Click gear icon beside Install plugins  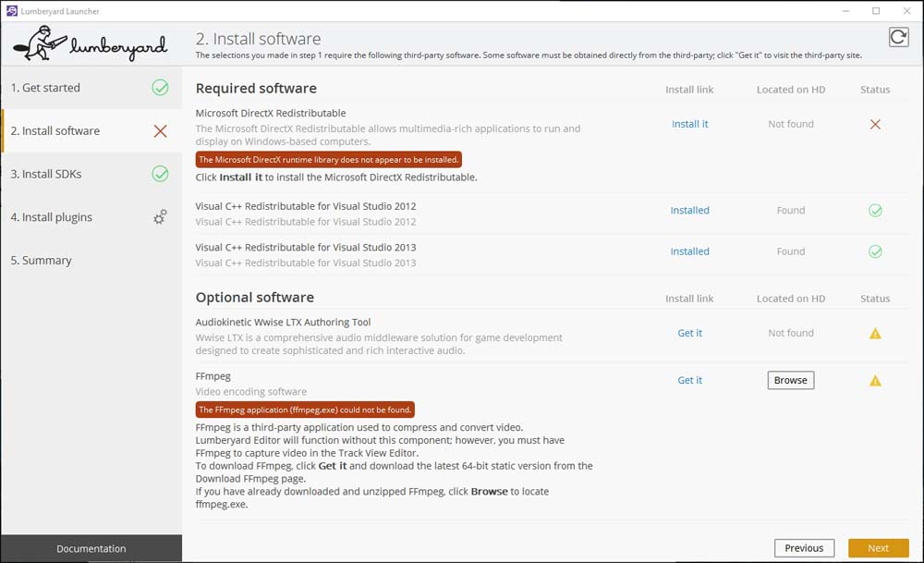[160, 217]
